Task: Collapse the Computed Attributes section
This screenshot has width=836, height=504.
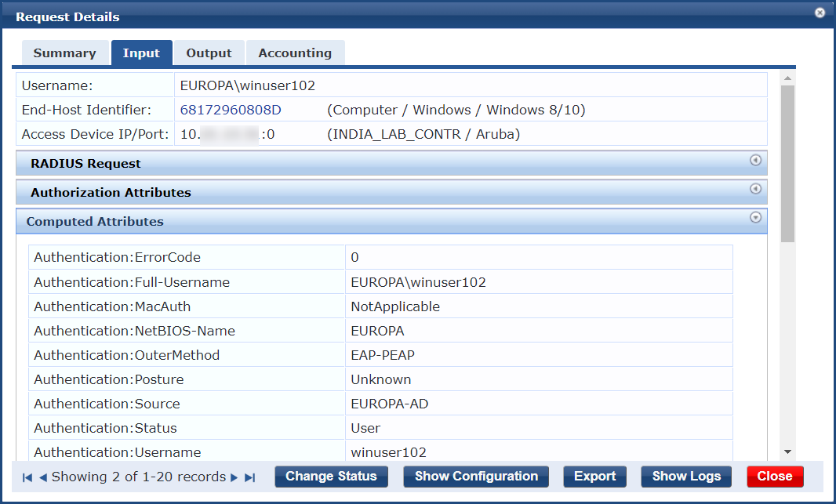Action: [x=391, y=221]
